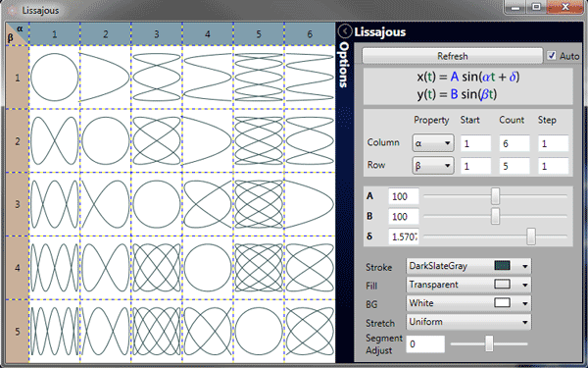Select column header 1
588x368 pixels.
[54, 33]
